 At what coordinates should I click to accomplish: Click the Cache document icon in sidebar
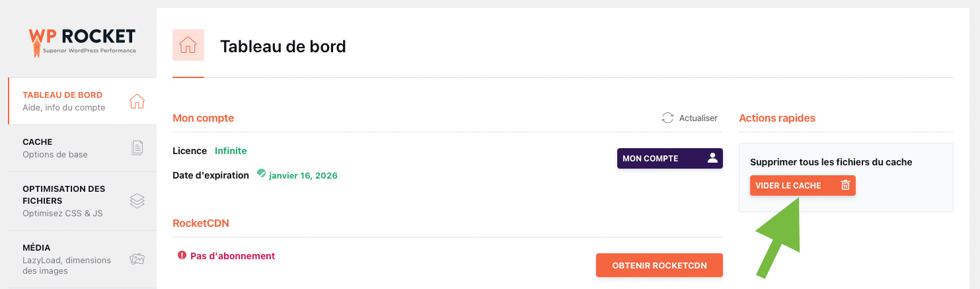click(x=137, y=148)
